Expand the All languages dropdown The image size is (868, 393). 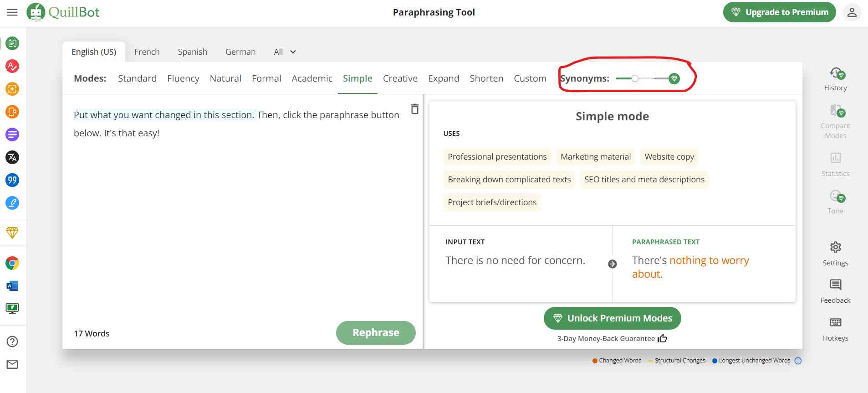click(x=285, y=52)
